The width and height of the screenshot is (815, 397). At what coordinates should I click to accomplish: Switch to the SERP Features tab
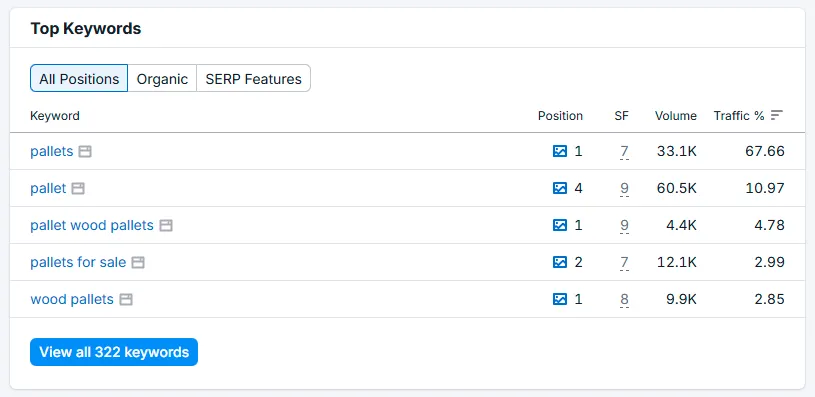(254, 78)
